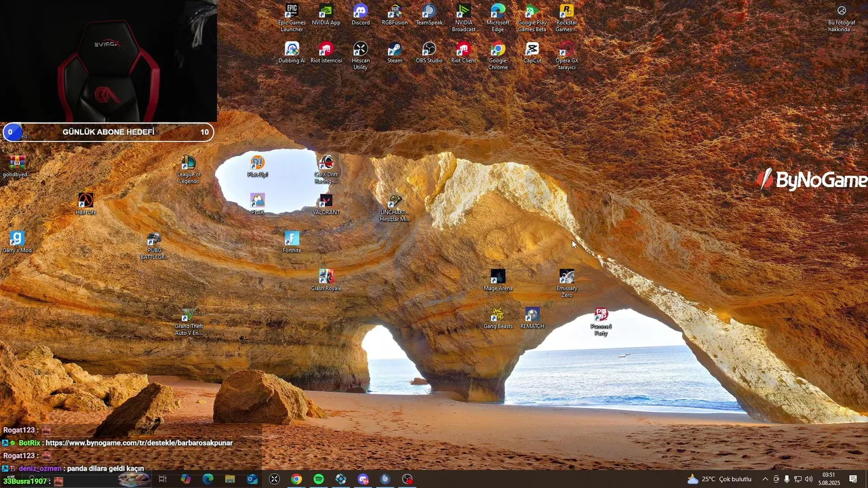Screen dimensions: 868x488
Task: Select the Dubbing AI desktop icon
Action: point(292,53)
